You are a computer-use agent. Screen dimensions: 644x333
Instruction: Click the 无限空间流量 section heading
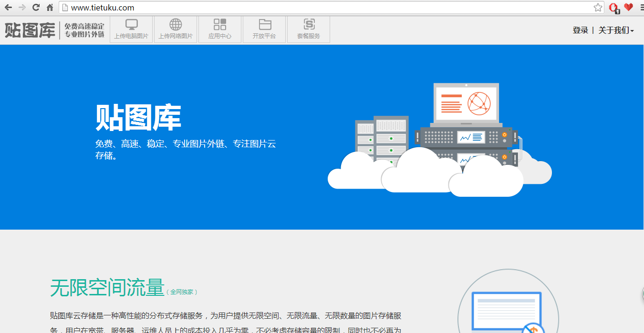point(107,288)
